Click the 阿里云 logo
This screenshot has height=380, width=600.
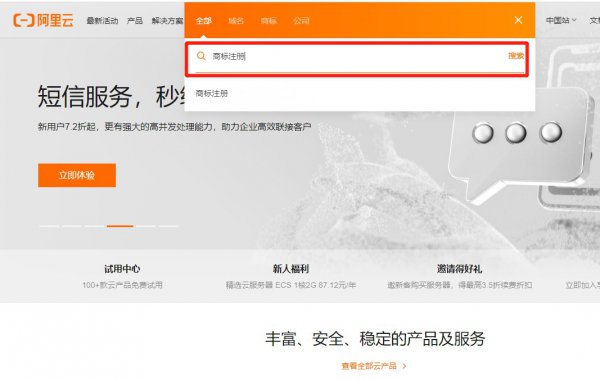click(43, 20)
